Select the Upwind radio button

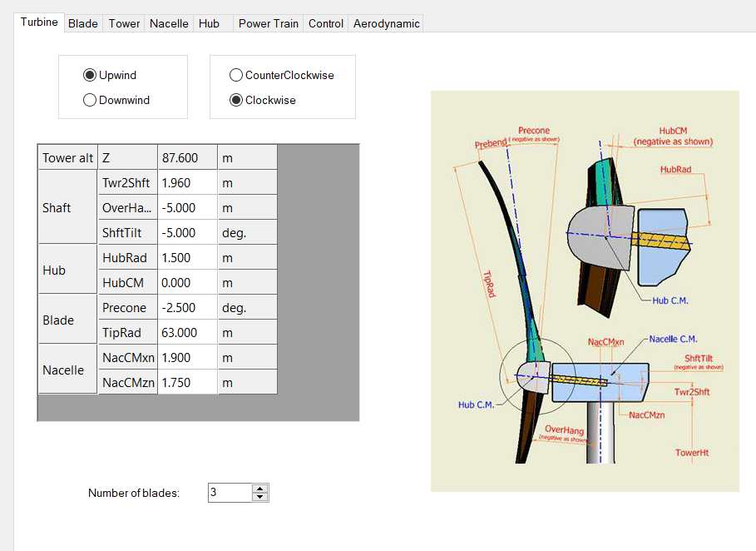pos(90,75)
